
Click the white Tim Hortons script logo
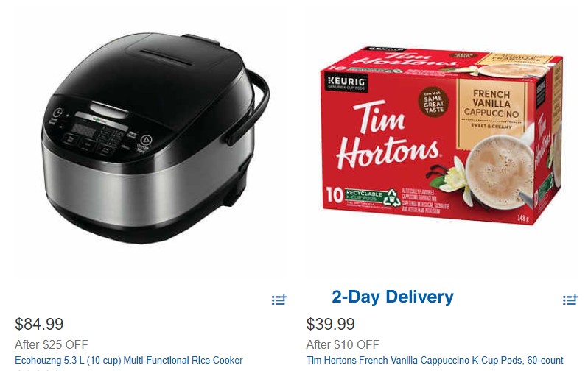click(x=388, y=135)
